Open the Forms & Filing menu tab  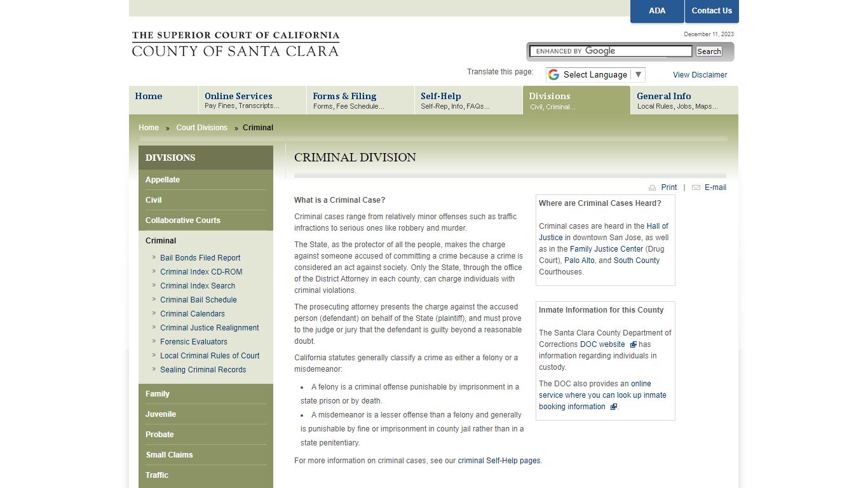pyautogui.click(x=360, y=100)
